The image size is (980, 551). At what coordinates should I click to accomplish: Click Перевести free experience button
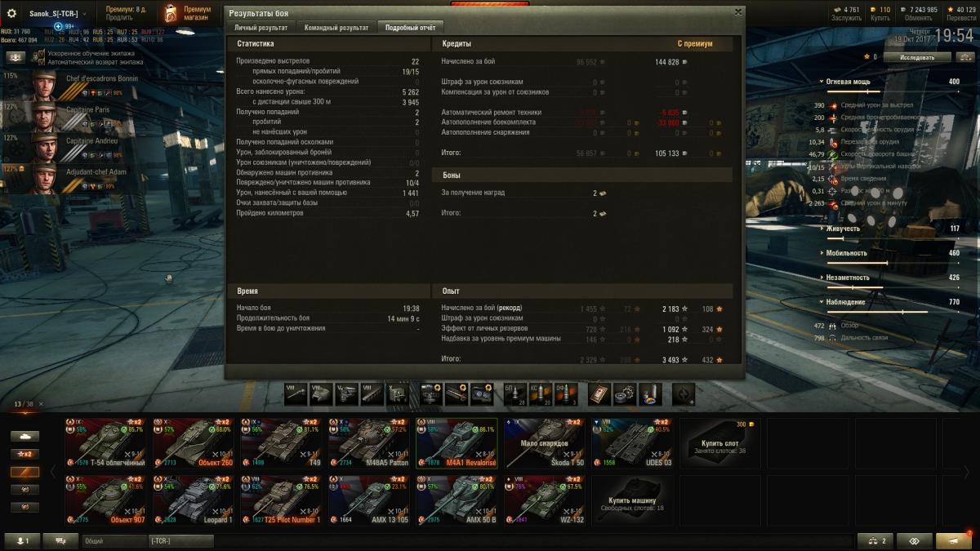(961, 18)
